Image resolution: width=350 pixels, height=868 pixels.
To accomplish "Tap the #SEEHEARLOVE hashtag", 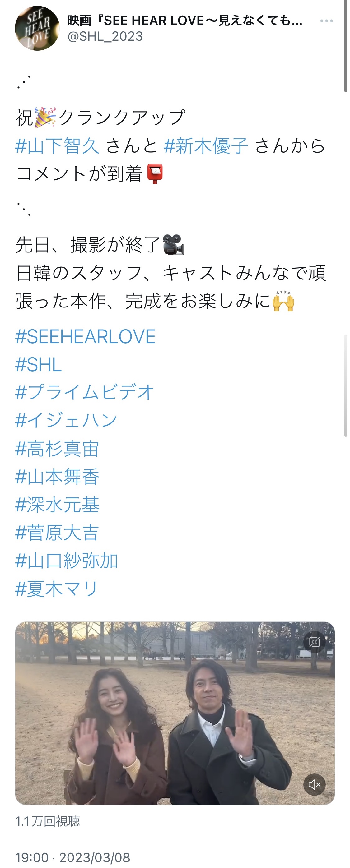I will coord(85,337).
